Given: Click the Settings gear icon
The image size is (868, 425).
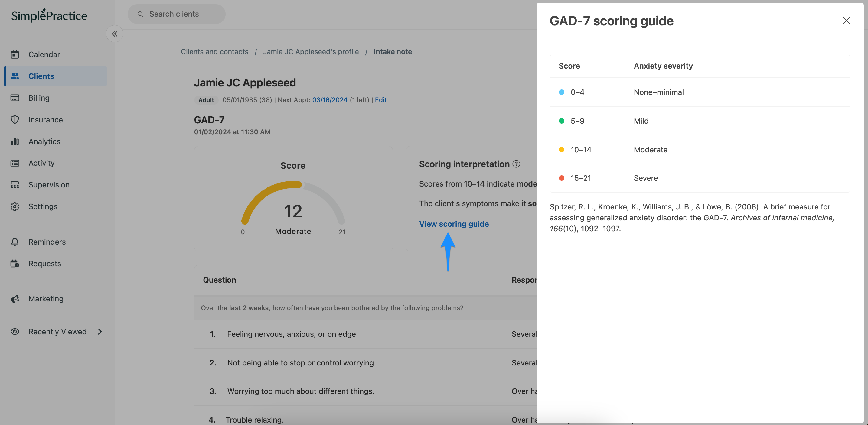Looking at the screenshot, I should point(15,206).
